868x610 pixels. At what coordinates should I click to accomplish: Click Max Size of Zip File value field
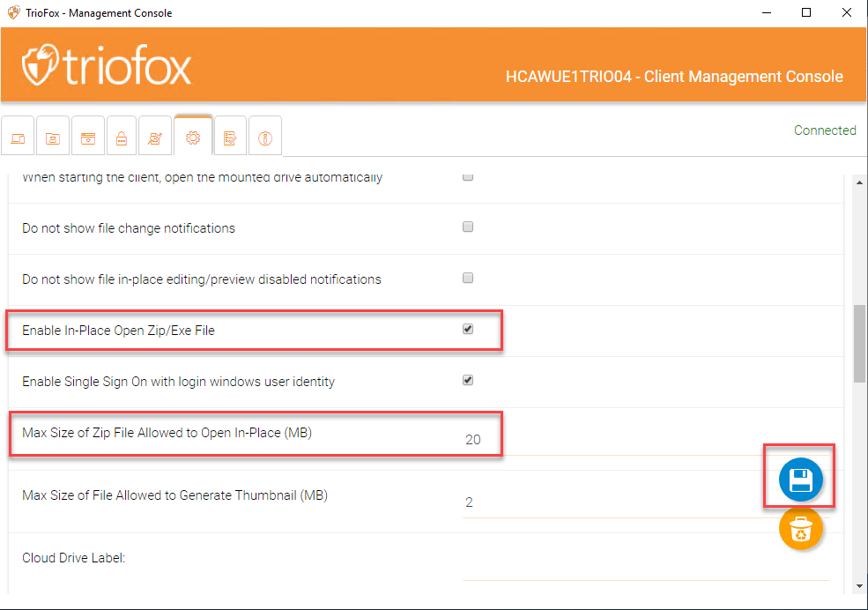[x=645, y=440]
